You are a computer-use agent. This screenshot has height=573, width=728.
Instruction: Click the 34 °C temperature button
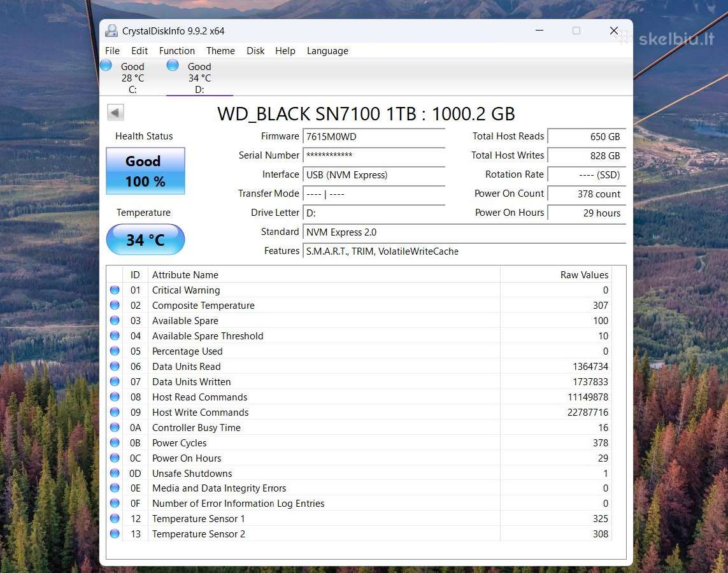[x=145, y=239]
